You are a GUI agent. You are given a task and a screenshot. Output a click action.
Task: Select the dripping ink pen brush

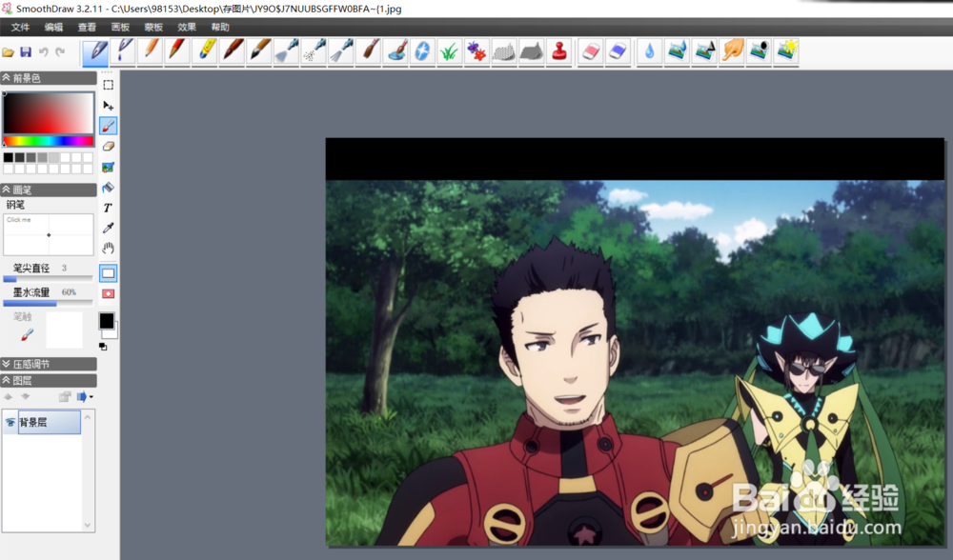point(124,51)
